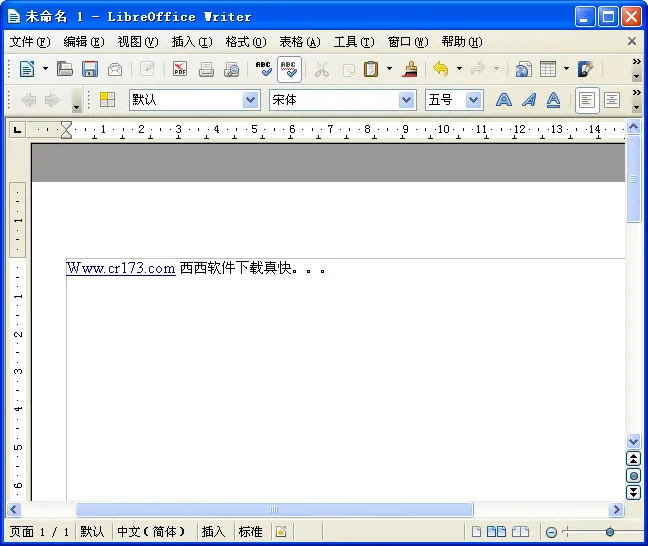648x546 pixels.
Task: Expand hidden standard toolbar buttons chevron
Action: (x=636, y=62)
